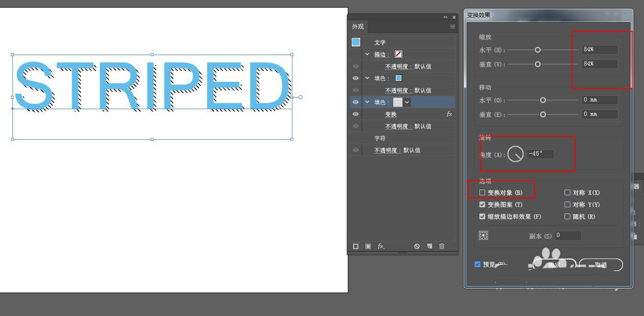
Task: Click 不透明度 link under 字符 row
Action: point(388,150)
